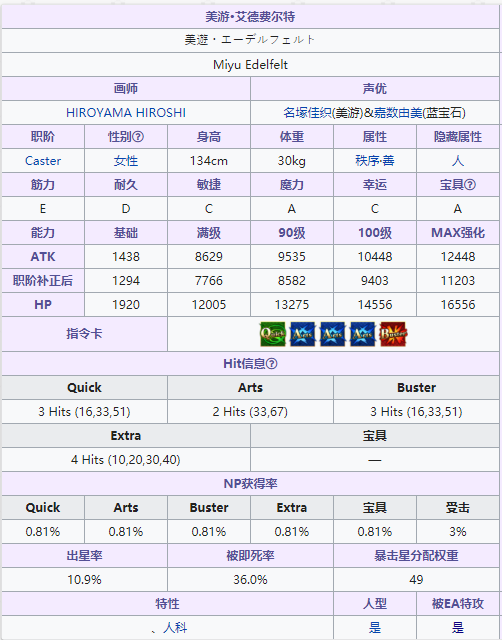This screenshot has height=640, width=502.
Task: Click the 3 Hits cell under Hit Buster
Action: coord(416,411)
